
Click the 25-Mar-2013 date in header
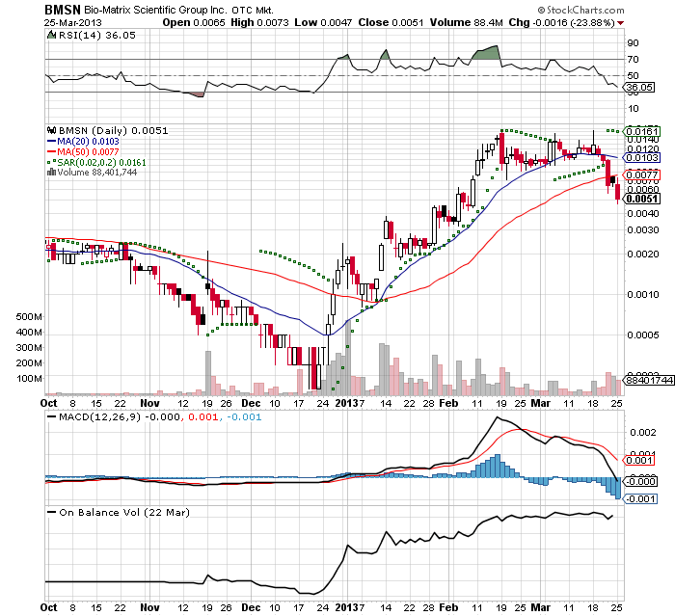(72, 23)
